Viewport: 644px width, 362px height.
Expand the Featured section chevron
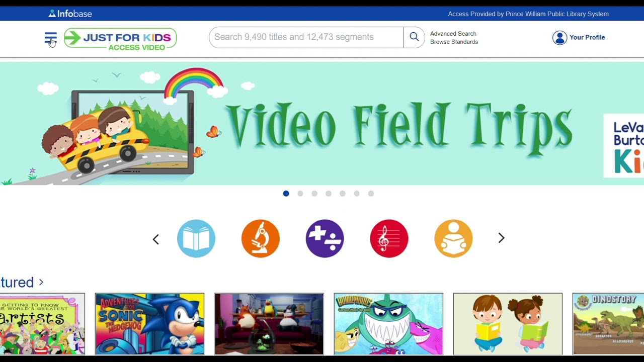(x=41, y=283)
